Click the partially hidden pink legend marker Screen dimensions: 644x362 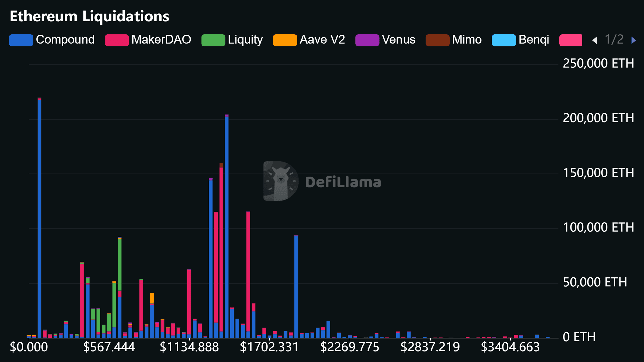pyautogui.click(x=571, y=40)
